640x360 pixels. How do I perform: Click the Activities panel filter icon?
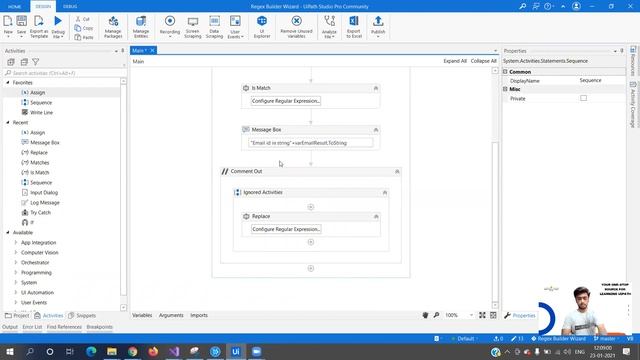coord(36,62)
